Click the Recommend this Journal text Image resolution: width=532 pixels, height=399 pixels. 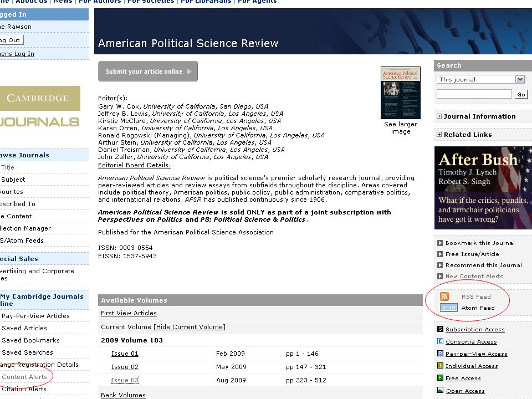point(483,265)
